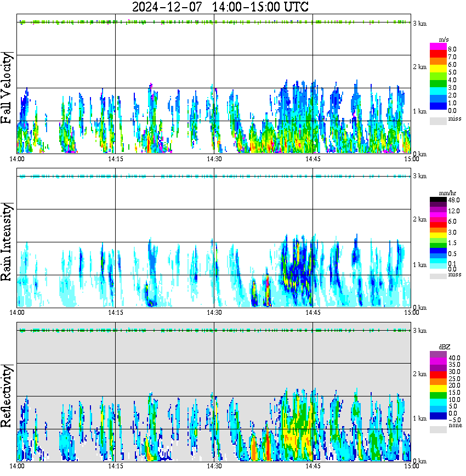Pick the black 48.0 swatch in rain legend

coord(438,200)
